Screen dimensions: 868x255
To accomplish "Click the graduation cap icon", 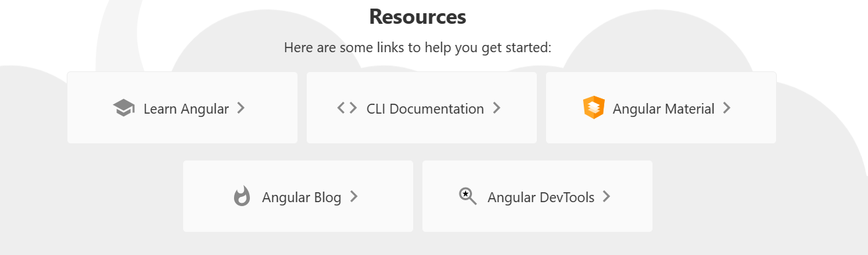I will pos(124,108).
